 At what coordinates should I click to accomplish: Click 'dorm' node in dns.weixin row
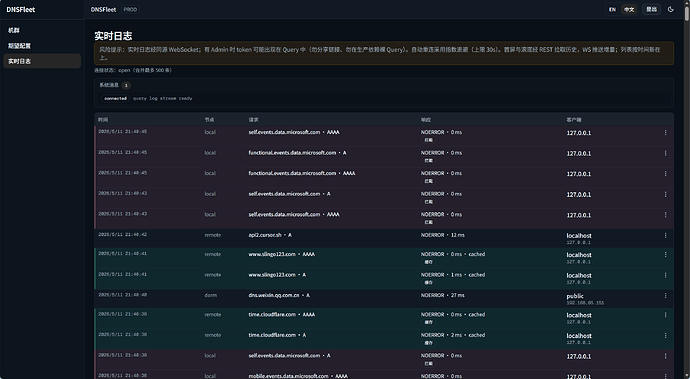click(x=211, y=295)
